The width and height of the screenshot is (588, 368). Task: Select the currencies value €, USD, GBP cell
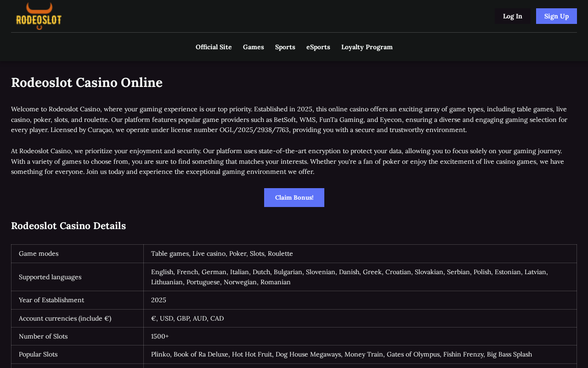tap(360, 318)
